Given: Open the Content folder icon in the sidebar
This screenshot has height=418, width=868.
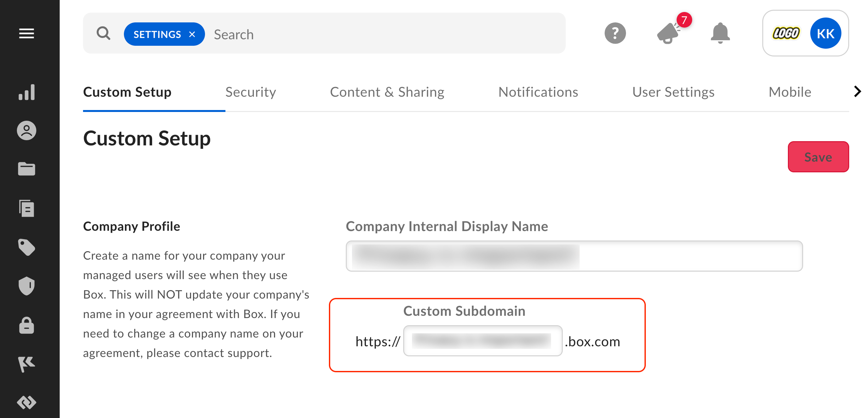Looking at the screenshot, I should (x=26, y=169).
